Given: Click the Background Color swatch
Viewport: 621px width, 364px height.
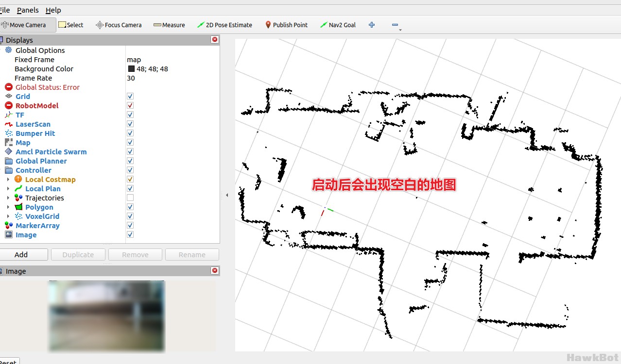Looking at the screenshot, I should [x=131, y=69].
